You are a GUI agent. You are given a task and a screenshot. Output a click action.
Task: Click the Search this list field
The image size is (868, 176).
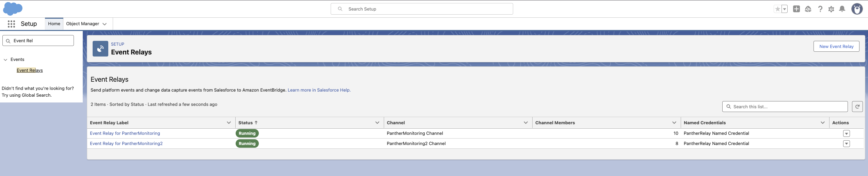click(785, 107)
